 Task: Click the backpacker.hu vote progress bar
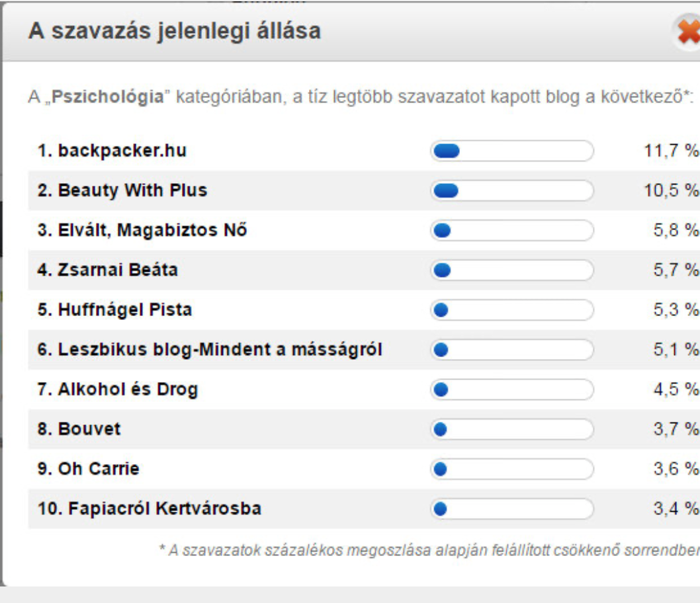(511, 151)
